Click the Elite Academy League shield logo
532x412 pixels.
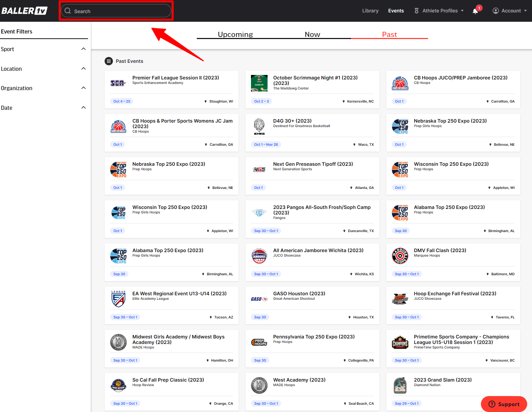[118, 299]
